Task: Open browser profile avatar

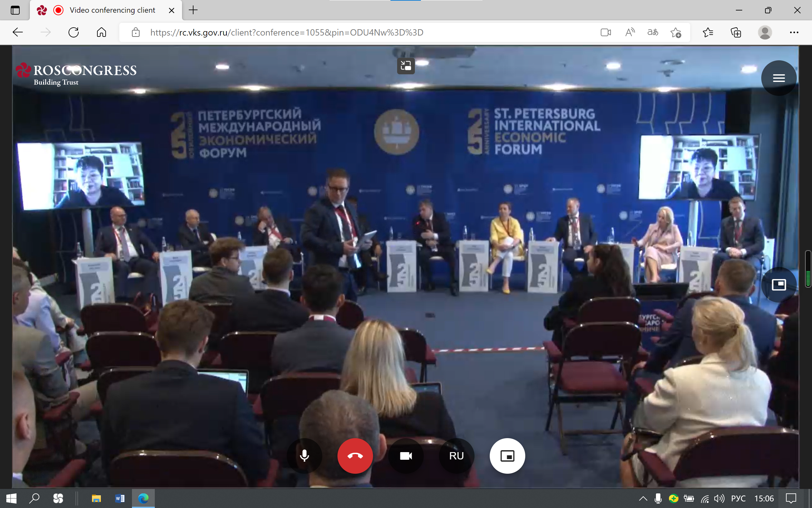Action: tap(765, 32)
